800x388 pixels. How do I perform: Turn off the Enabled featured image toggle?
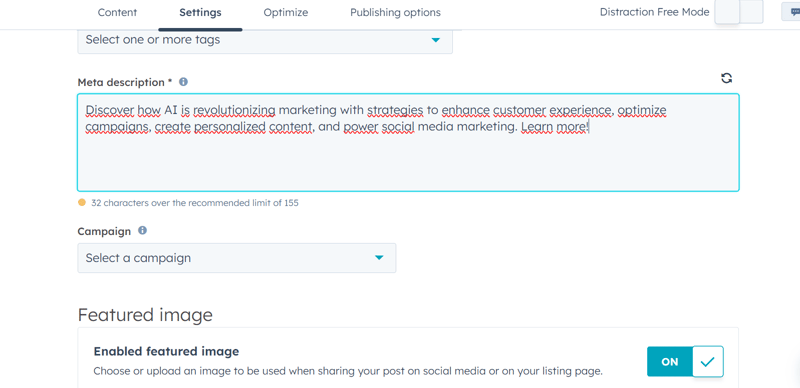(x=685, y=361)
